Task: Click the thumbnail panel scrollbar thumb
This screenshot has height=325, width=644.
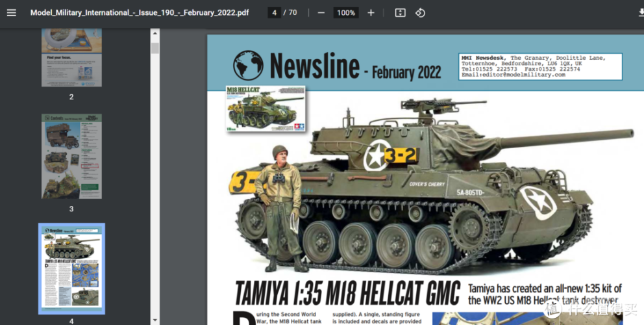Action: click(x=155, y=49)
